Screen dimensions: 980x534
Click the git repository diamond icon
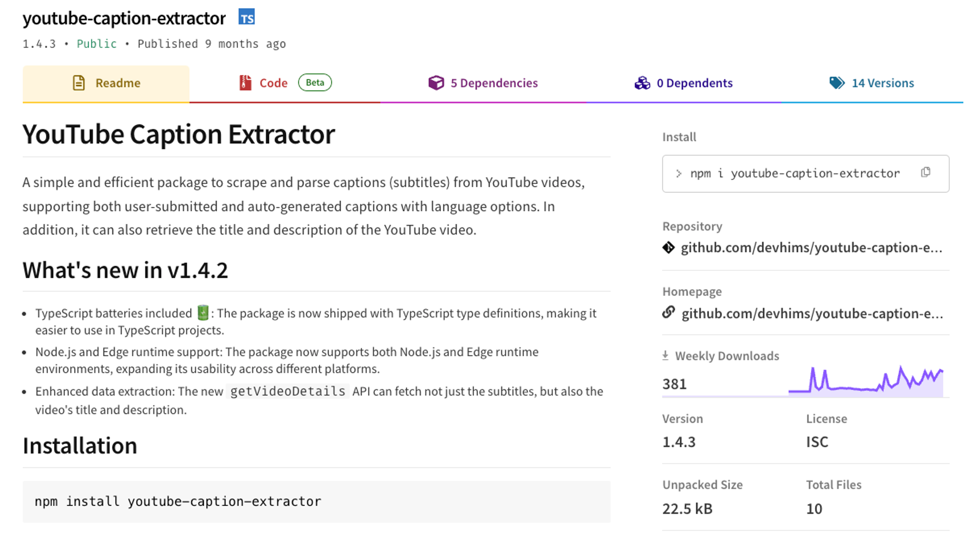pyautogui.click(x=668, y=248)
